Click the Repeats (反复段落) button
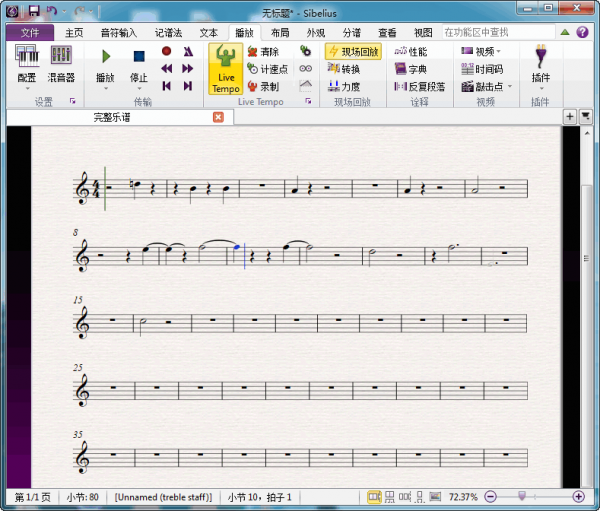 (419, 86)
